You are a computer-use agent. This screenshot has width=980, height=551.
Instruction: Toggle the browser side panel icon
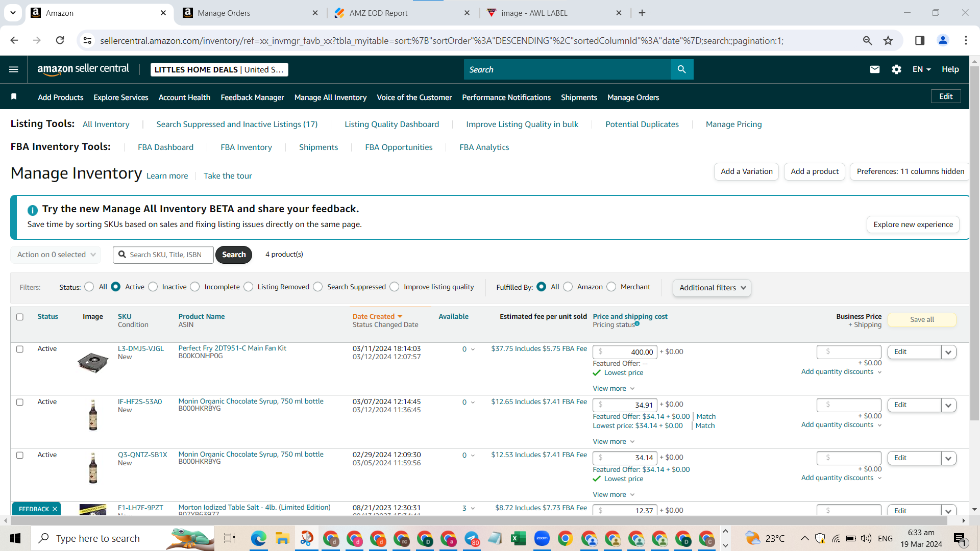tap(920, 40)
